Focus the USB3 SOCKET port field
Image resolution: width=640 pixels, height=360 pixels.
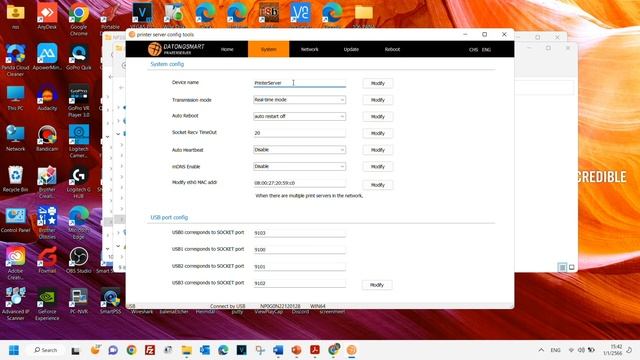click(x=299, y=283)
